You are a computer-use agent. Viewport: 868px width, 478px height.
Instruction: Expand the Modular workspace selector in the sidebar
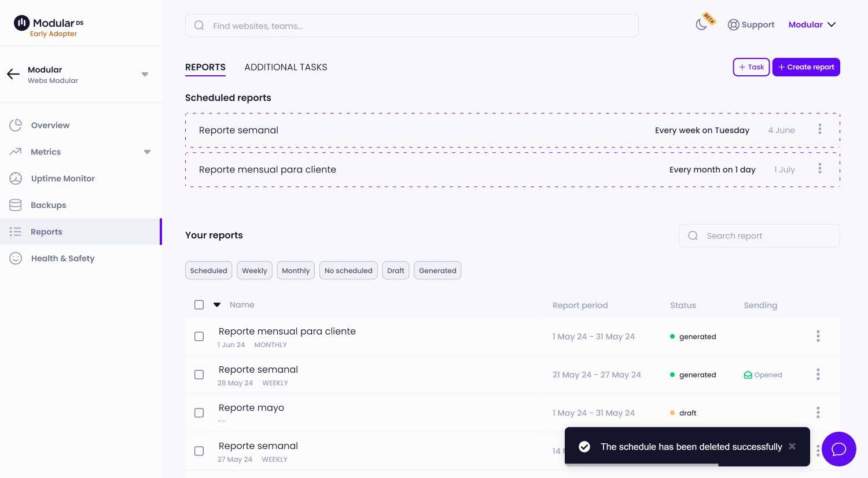(x=145, y=74)
